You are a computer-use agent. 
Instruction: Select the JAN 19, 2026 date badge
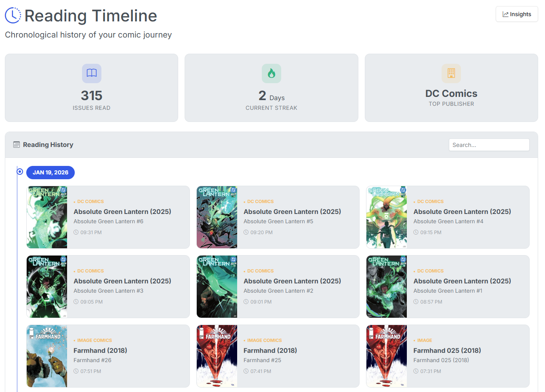coord(50,172)
